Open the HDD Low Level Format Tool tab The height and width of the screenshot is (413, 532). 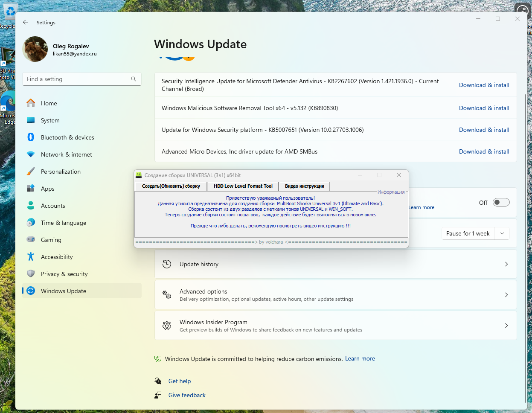coord(243,186)
